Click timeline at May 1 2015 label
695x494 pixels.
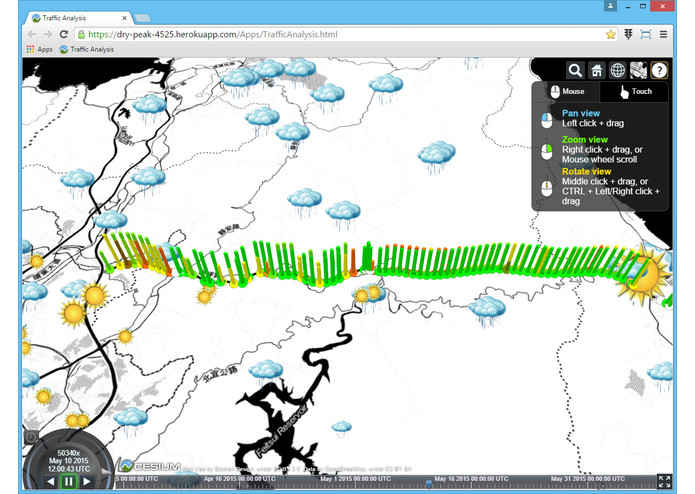pos(355,479)
